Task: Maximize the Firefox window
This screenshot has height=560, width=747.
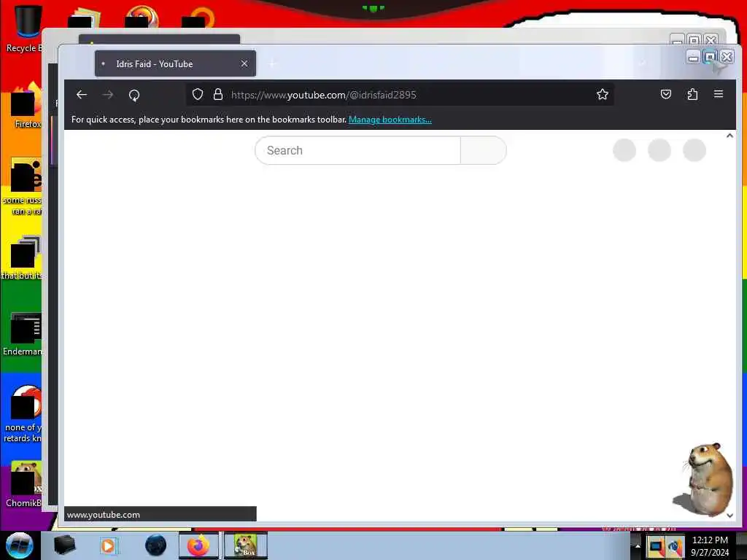Action: point(710,57)
